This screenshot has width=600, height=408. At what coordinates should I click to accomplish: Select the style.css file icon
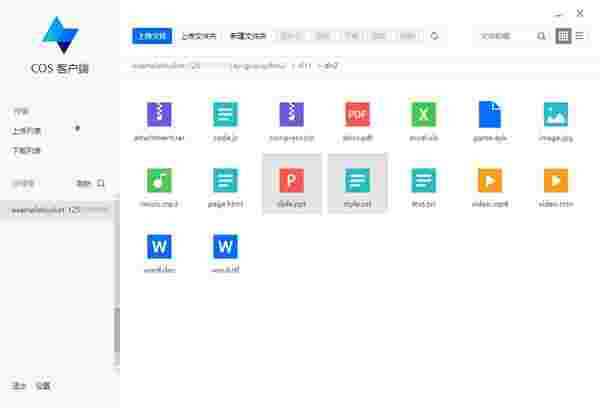[358, 180]
